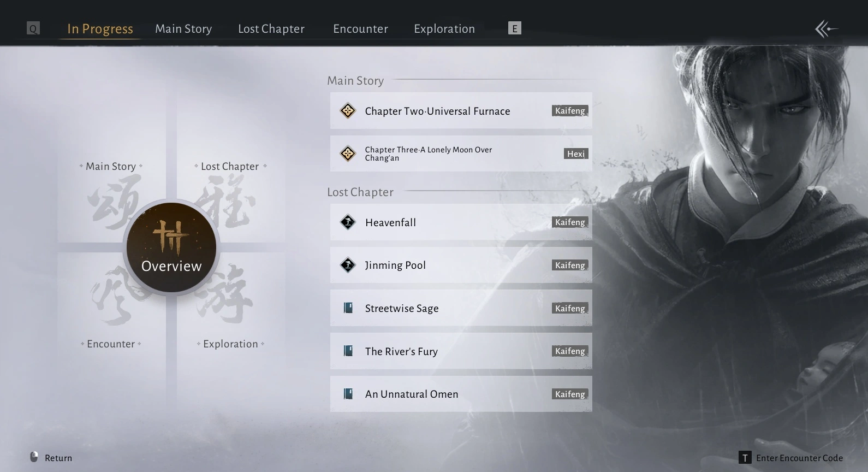The image size is (868, 472).
Task: Click The River's Fury book icon
Action: (348, 351)
